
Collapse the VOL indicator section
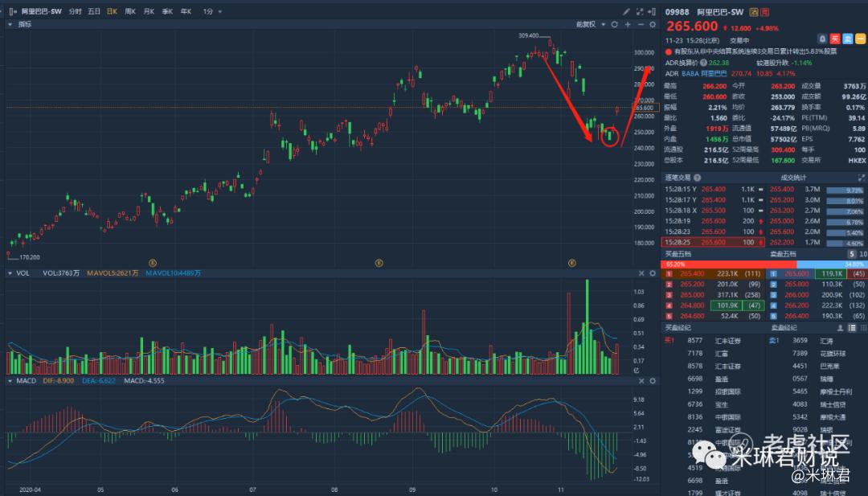click(x=10, y=273)
